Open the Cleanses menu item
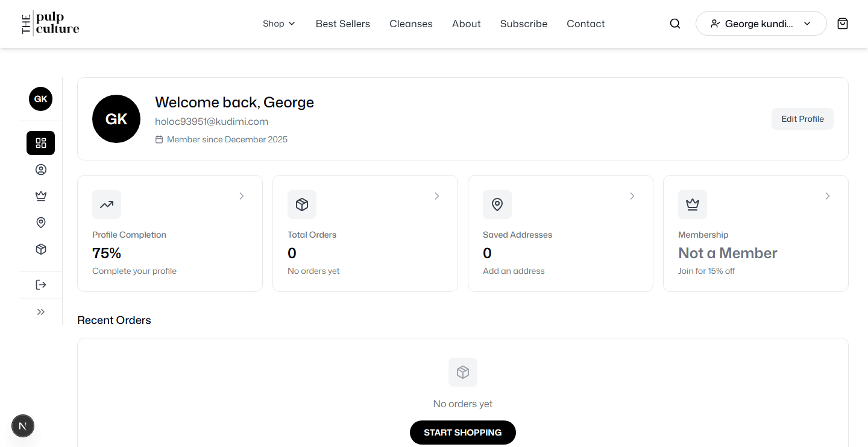The width and height of the screenshot is (868, 447). click(x=411, y=24)
